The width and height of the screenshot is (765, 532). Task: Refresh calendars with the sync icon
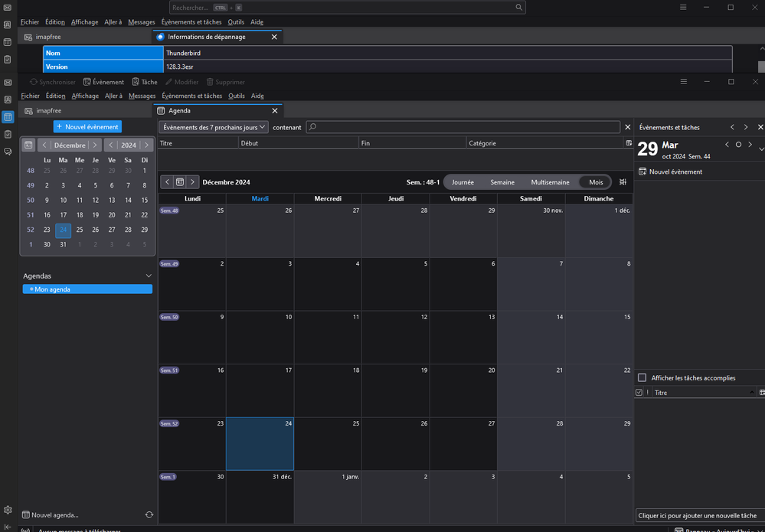149,515
